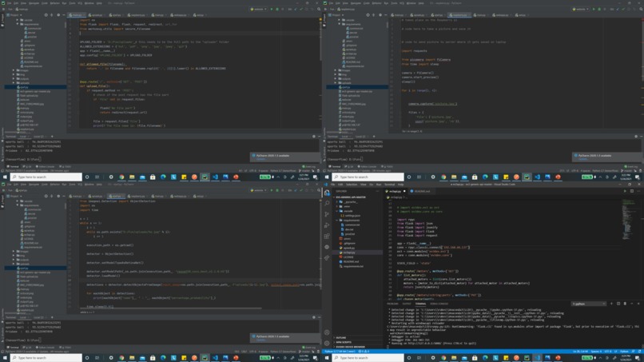This screenshot has height=362, width=644.
Task: Toggle Terminal tool window in top-left PyCharm
Action: coord(14,166)
